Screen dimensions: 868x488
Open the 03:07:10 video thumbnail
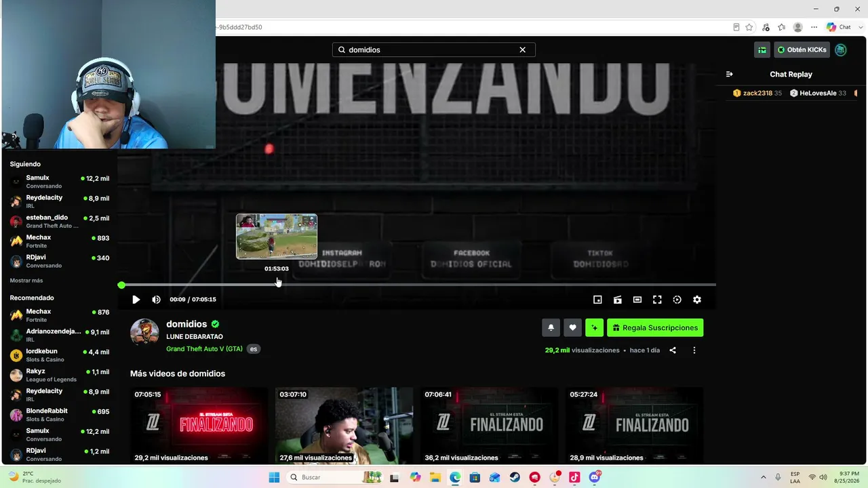pos(344,426)
